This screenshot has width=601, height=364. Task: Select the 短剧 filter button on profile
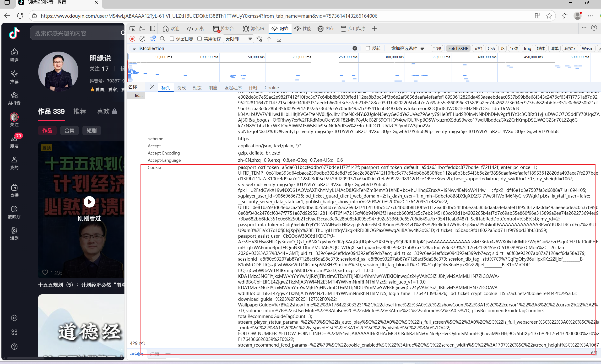92,130
